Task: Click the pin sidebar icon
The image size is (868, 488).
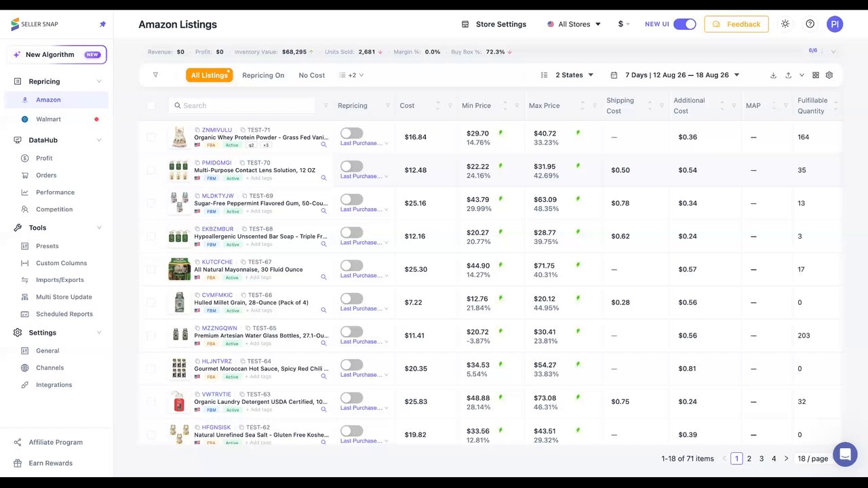Action: tap(102, 24)
